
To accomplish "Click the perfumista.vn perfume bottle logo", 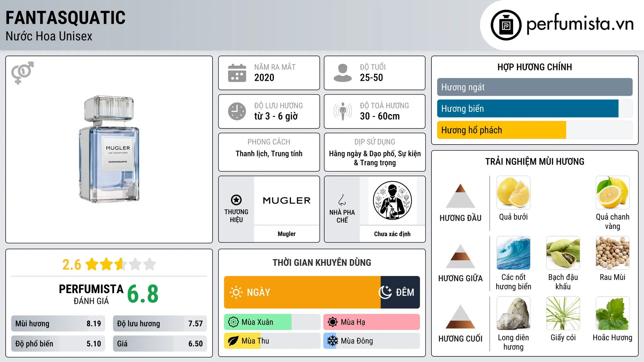I will pyautogui.click(x=506, y=25).
